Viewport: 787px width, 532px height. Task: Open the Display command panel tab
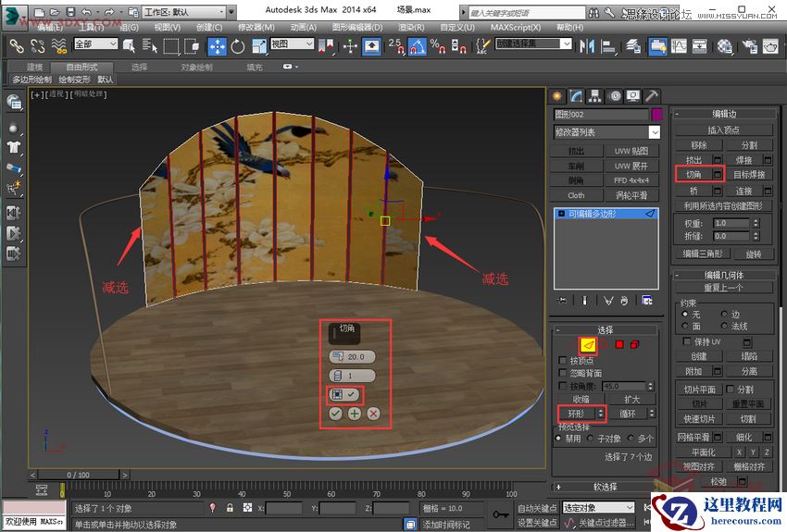coord(633,96)
